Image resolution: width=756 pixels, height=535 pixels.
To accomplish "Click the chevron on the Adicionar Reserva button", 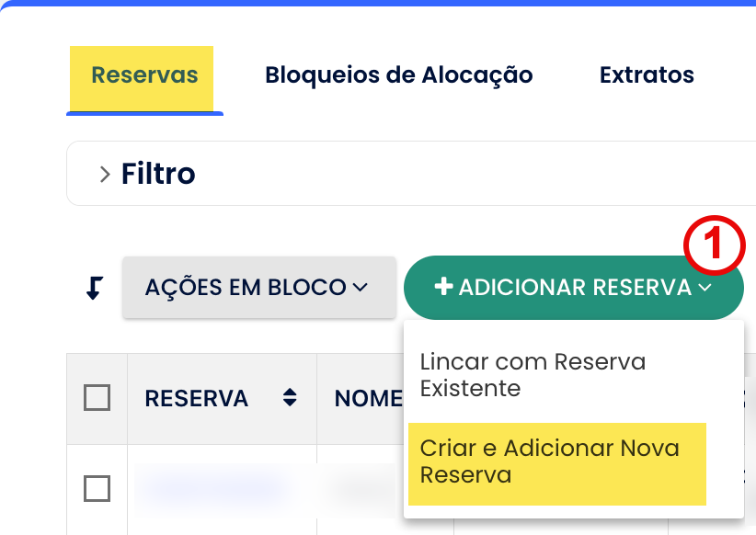I will [705, 288].
